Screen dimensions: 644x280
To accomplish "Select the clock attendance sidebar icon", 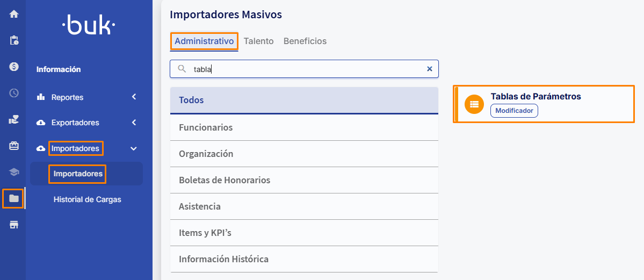I will pyautogui.click(x=14, y=93).
